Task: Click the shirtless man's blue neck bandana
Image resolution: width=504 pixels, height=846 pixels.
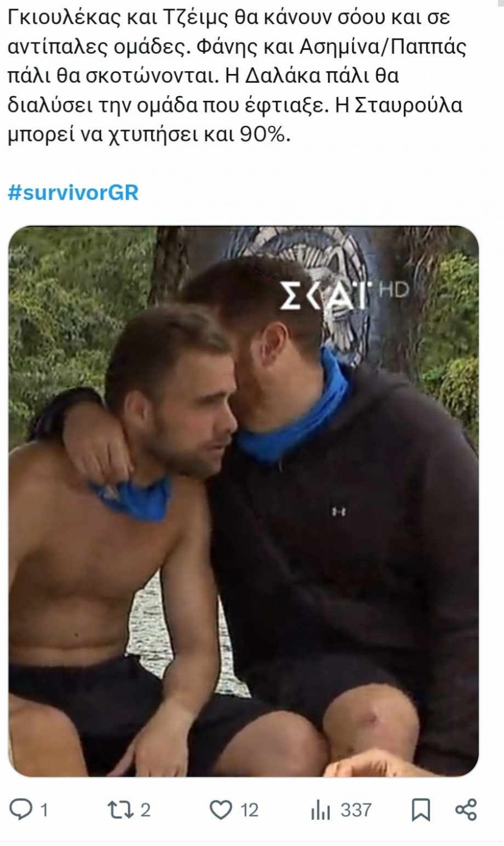Action: [x=133, y=497]
